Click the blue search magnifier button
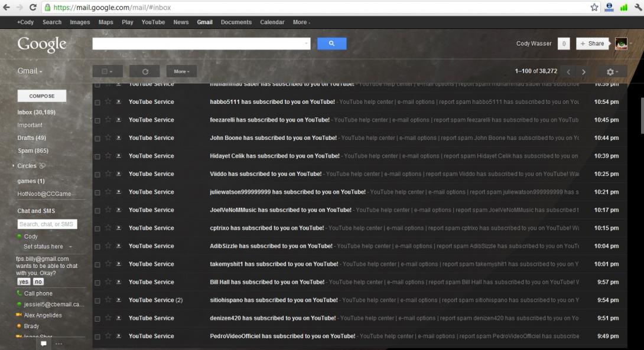This screenshot has height=350, width=644. coord(332,44)
